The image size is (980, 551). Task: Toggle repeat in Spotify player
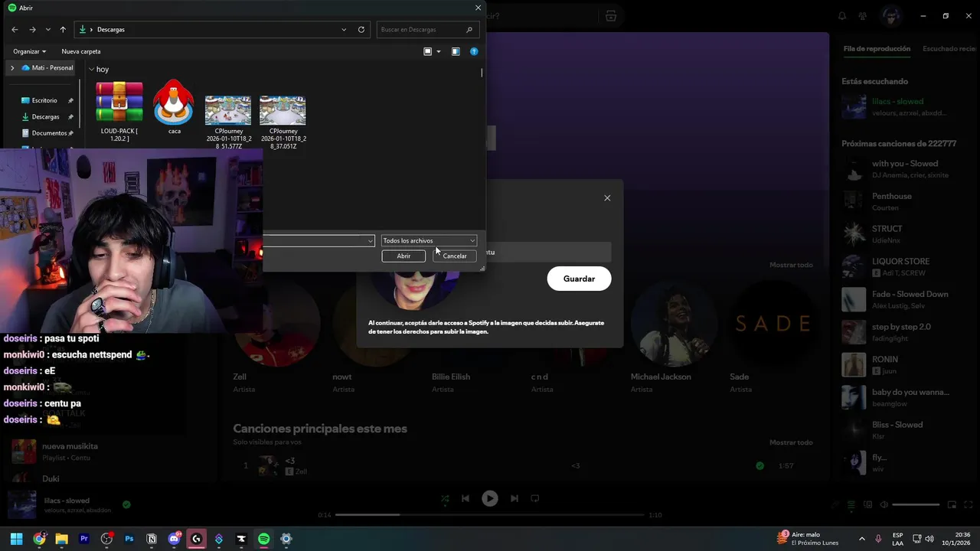click(535, 498)
